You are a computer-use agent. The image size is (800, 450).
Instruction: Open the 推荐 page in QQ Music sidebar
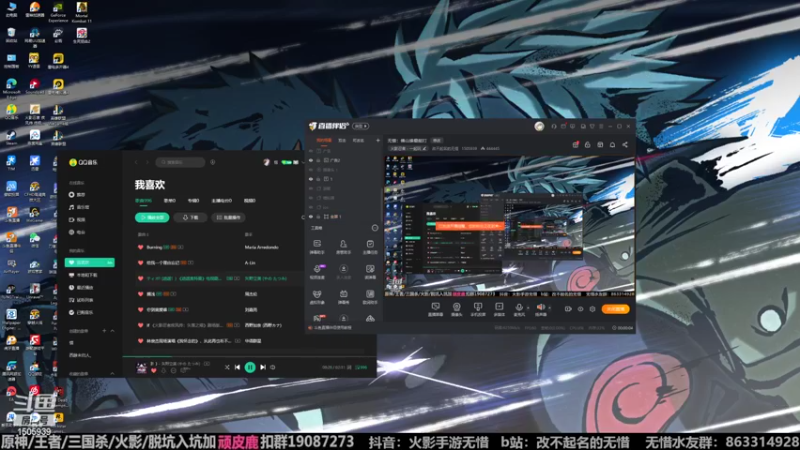pos(78,195)
